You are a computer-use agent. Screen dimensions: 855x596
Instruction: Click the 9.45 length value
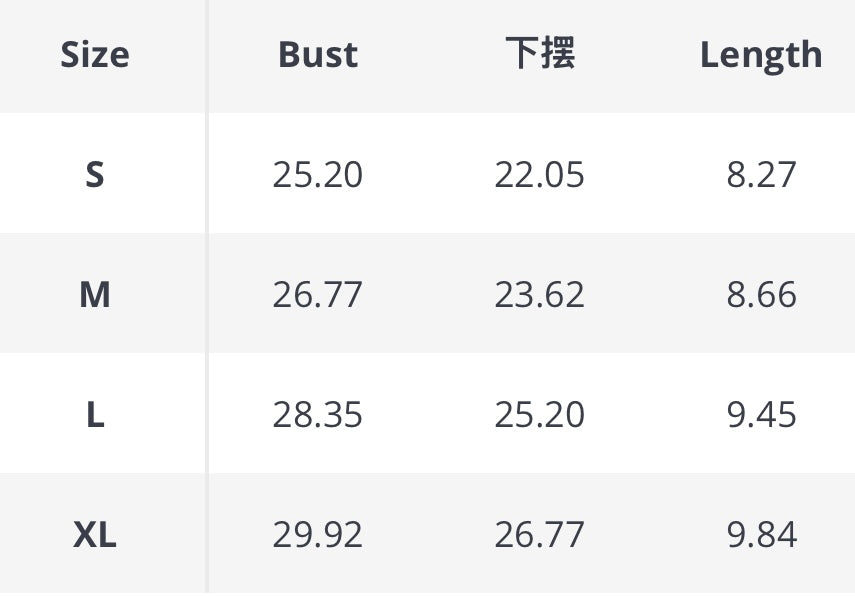point(761,415)
